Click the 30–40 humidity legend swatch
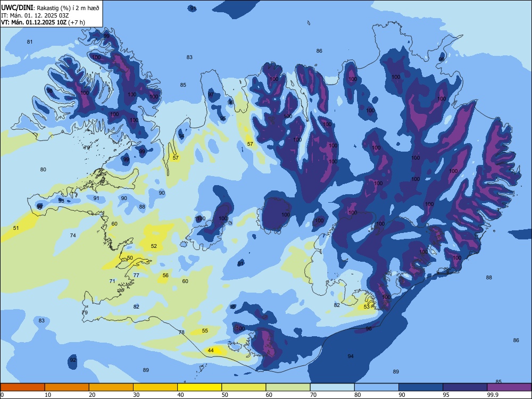Screen dimensions: 532x399 (x=155, y=387)
